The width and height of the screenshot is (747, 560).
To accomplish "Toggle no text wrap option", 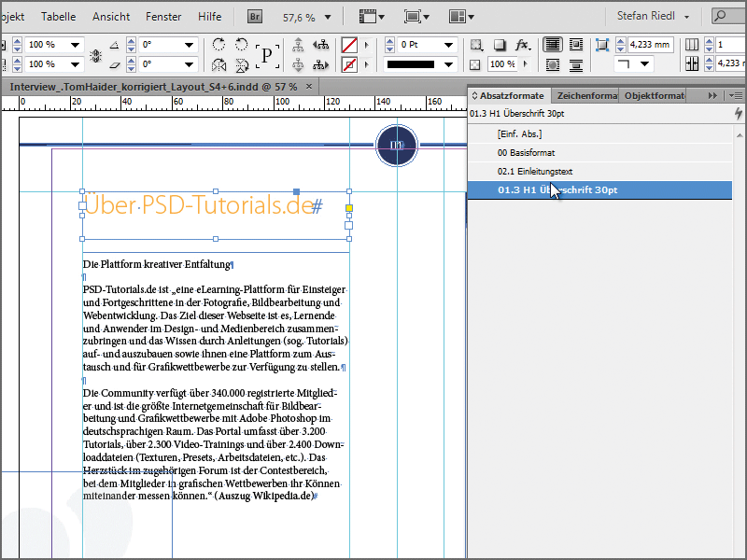I will (x=553, y=45).
